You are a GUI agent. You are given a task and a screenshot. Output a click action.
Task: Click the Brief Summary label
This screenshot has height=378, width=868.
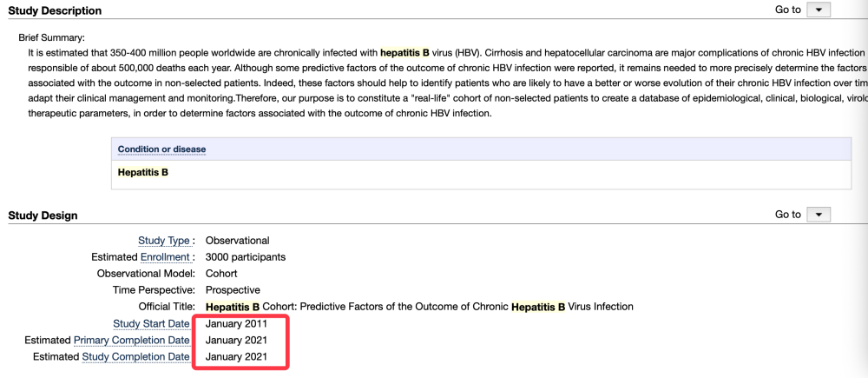(x=51, y=38)
